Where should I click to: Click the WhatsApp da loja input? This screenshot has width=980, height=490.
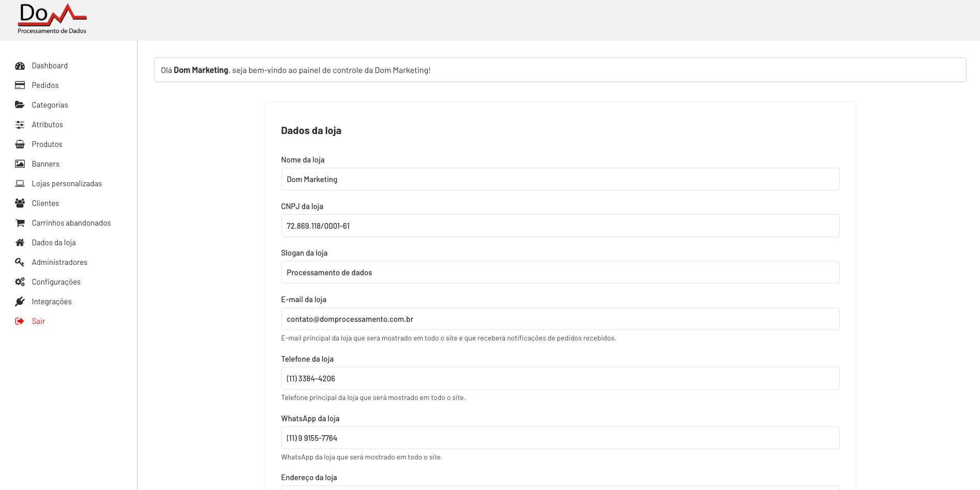(x=560, y=438)
